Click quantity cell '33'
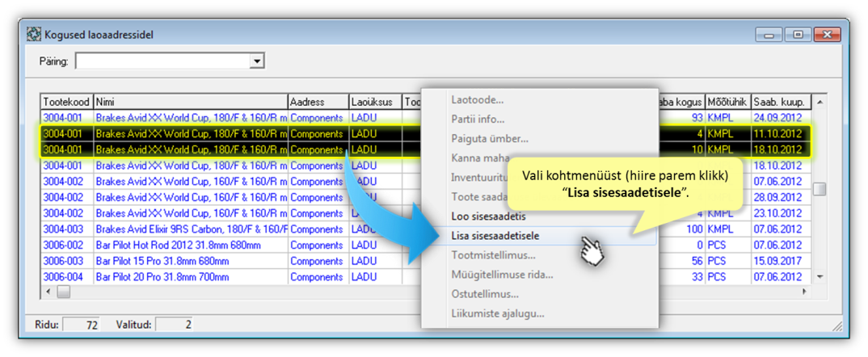The width and height of the screenshot is (868, 357). (697, 277)
